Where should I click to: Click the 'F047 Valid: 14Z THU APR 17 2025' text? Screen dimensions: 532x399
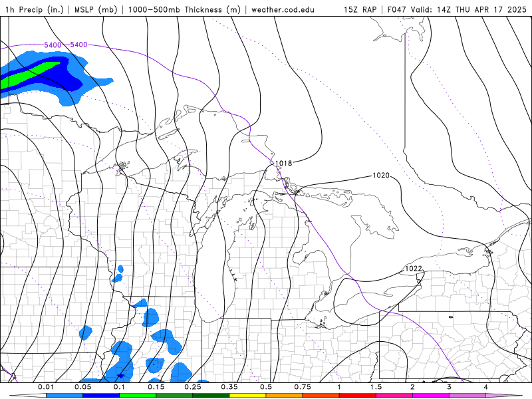[x=457, y=9]
